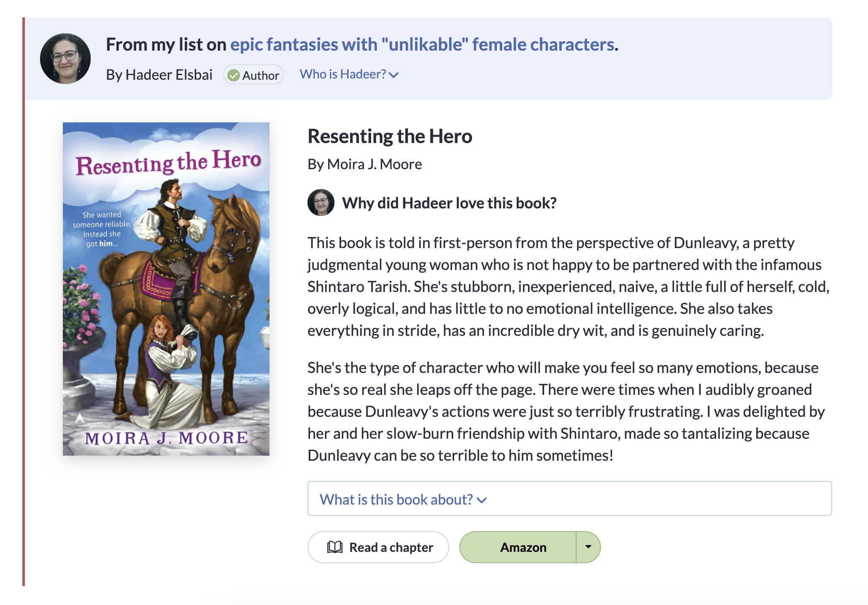Click the "Read a chapter" button label
Viewport: 868px width, 605px height.
pyautogui.click(x=391, y=547)
